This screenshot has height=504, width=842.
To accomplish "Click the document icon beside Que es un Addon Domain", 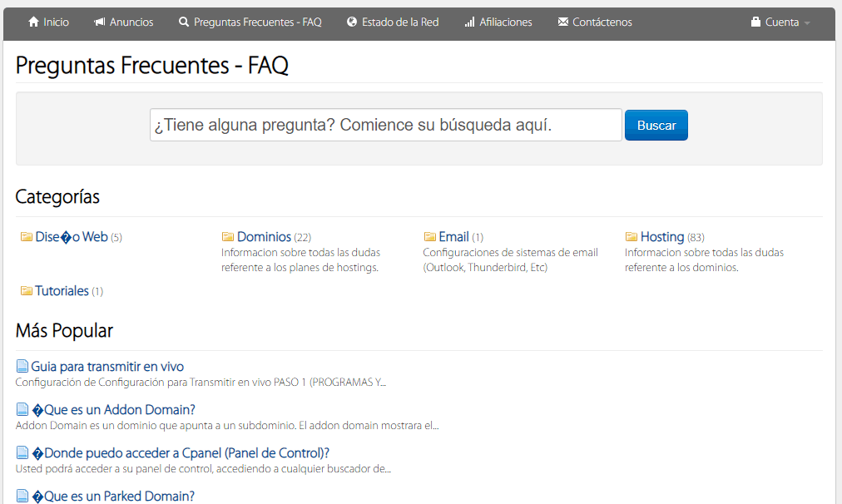I will point(22,409).
